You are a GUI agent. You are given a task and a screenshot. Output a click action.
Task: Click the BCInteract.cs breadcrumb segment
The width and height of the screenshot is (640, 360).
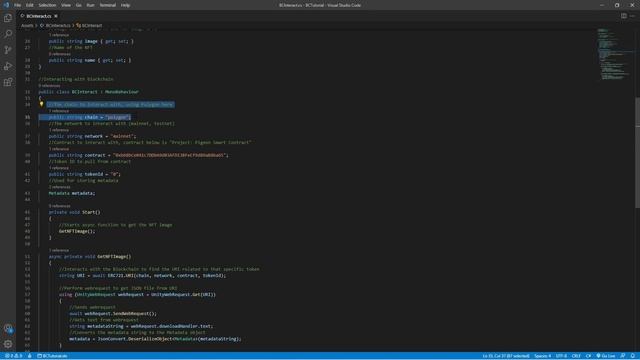click(56, 25)
